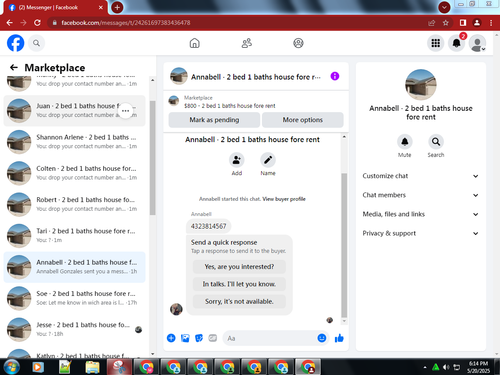Click the taskbar volume speaker icon
500x375 pixels.
point(446,367)
